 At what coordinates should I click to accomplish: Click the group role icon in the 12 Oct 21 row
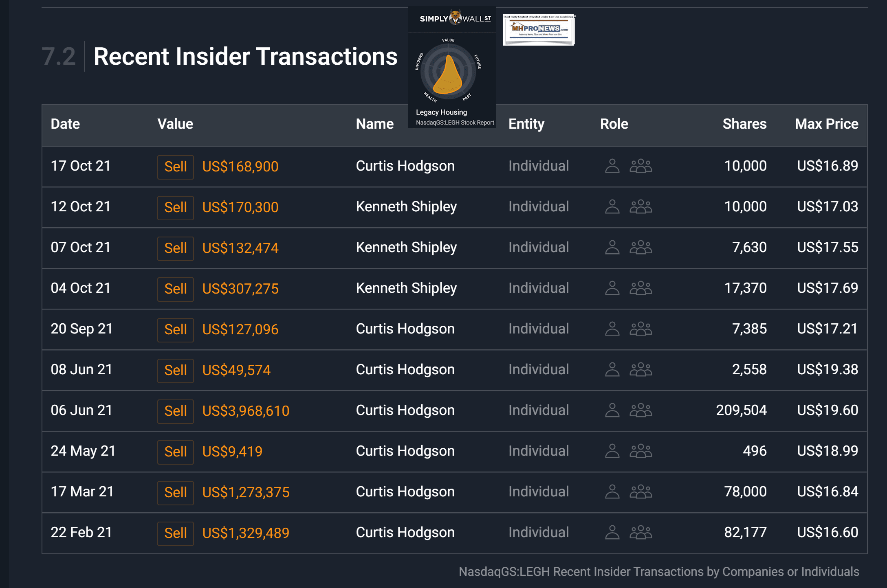click(x=641, y=206)
